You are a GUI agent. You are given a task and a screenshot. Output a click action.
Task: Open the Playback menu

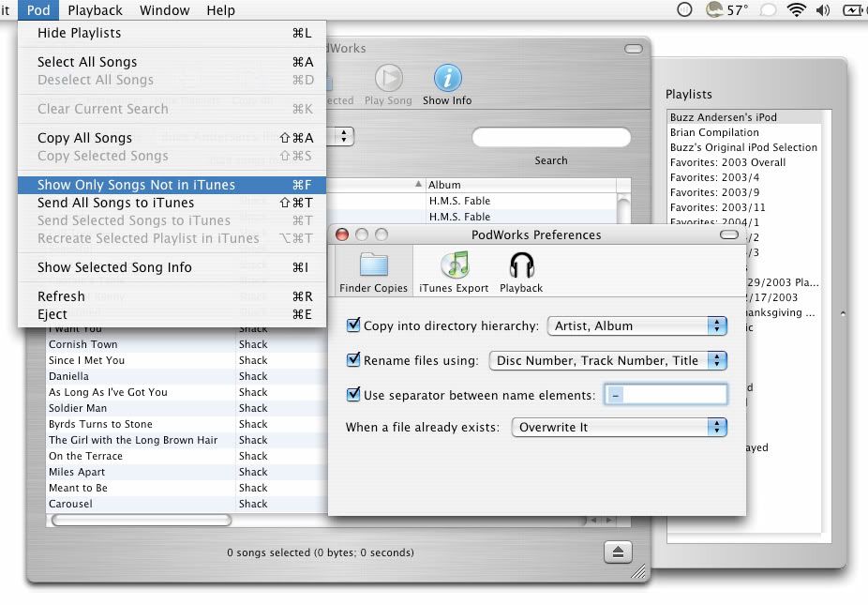pos(96,10)
